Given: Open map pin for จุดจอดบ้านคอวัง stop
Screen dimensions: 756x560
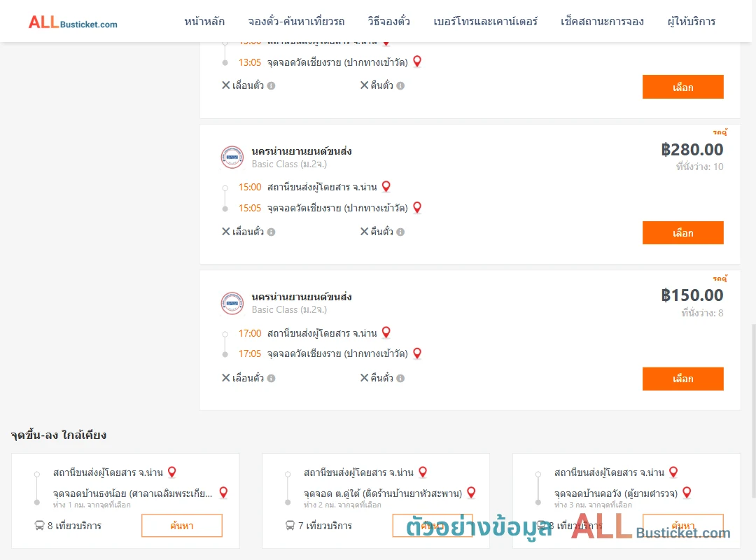Looking at the screenshot, I should tap(687, 493).
